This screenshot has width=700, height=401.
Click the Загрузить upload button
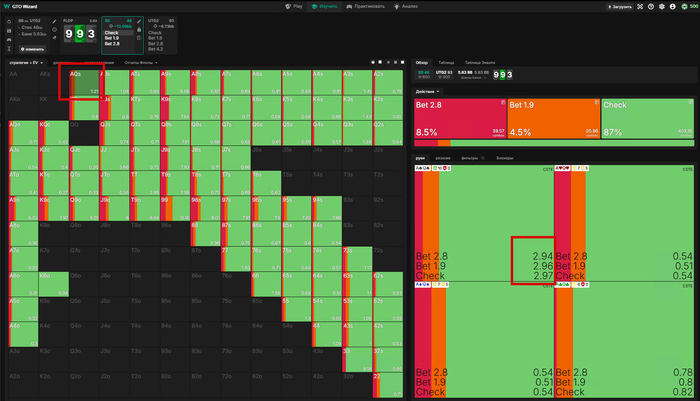pyautogui.click(x=619, y=7)
